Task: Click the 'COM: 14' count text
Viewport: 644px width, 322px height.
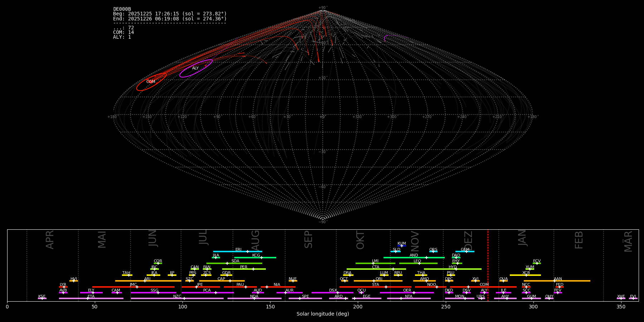Action: click(123, 33)
